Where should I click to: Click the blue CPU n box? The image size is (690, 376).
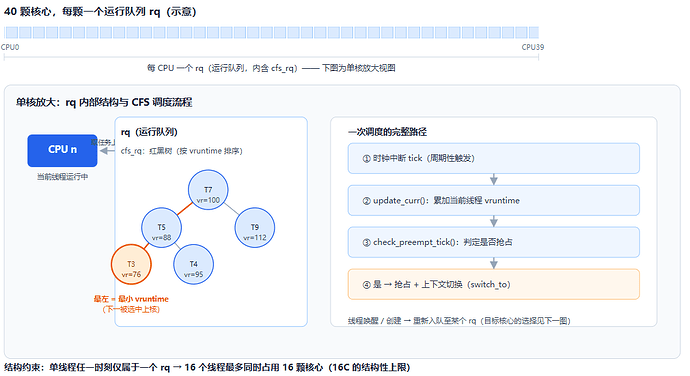pos(62,150)
